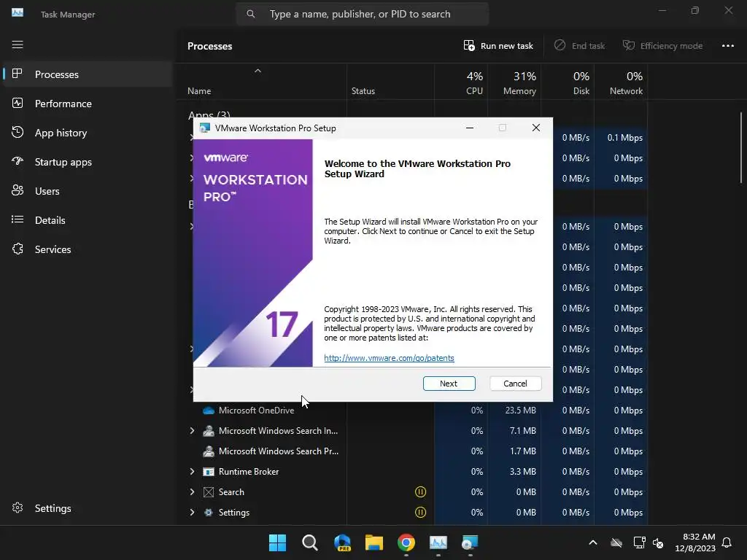The width and height of the screenshot is (747, 560).
Task: Sort by the Network column header
Action: coord(622,82)
